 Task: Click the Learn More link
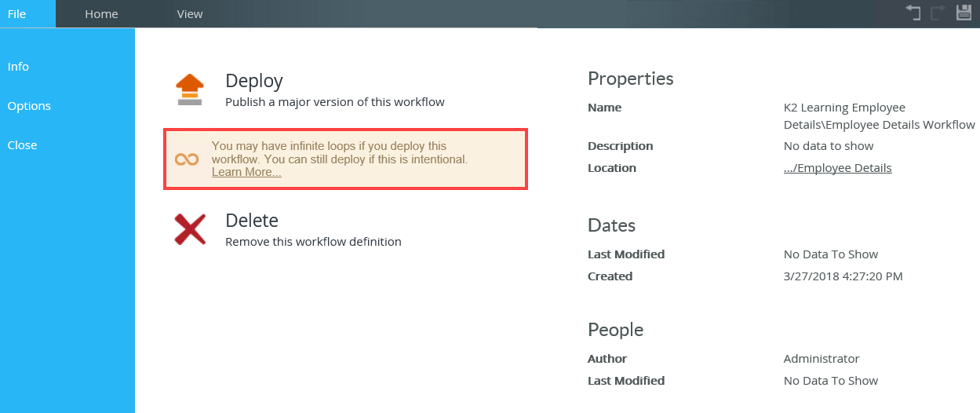coord(246,172)
